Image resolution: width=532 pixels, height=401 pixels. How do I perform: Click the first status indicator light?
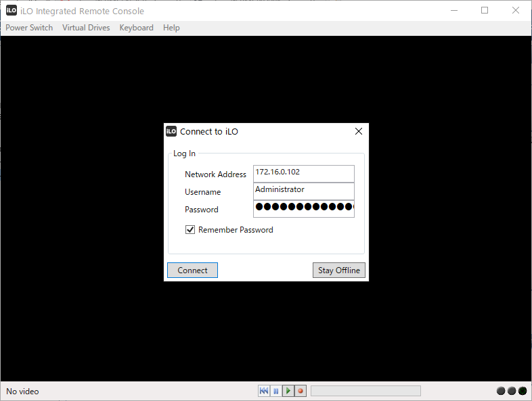tap(501, 391)
